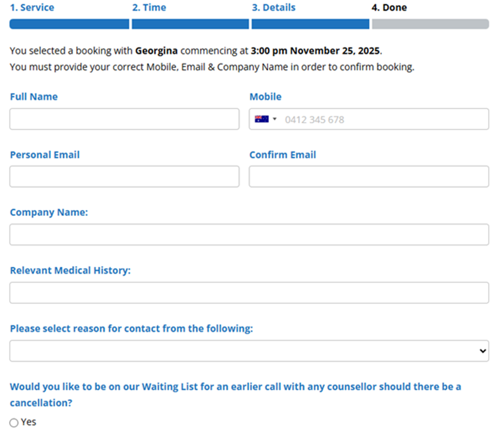Viewport: 504px width, 432px height.
Task: Click the first blue progress bar segment
Action: 69,24
